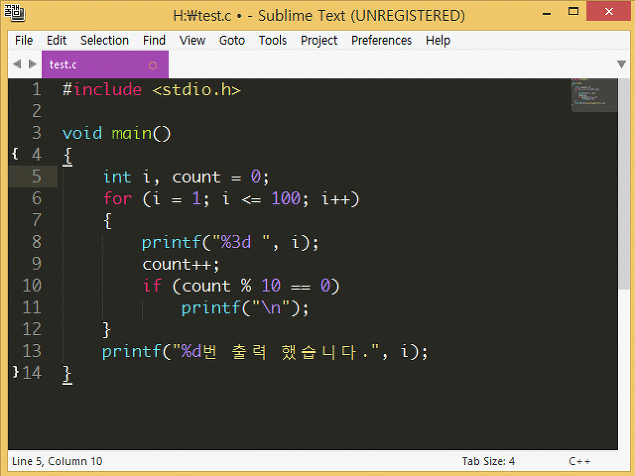Click the for loop statement line

231,199
